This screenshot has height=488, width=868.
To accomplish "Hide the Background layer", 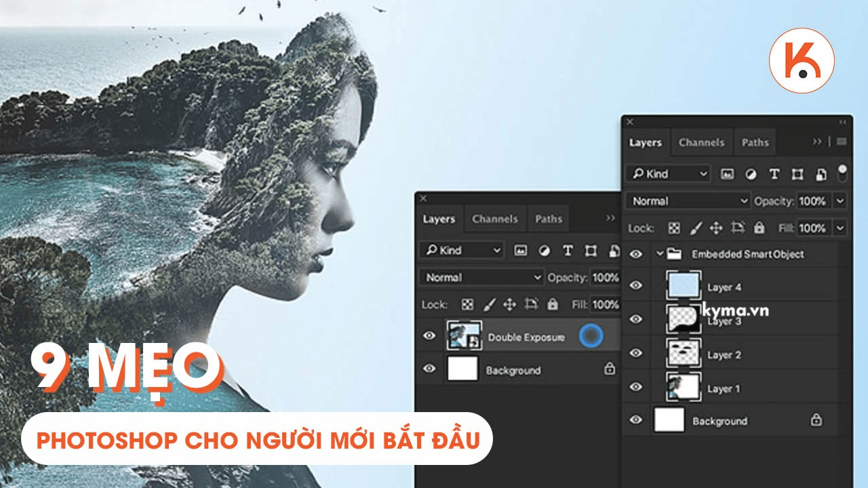I will (636, 420).
